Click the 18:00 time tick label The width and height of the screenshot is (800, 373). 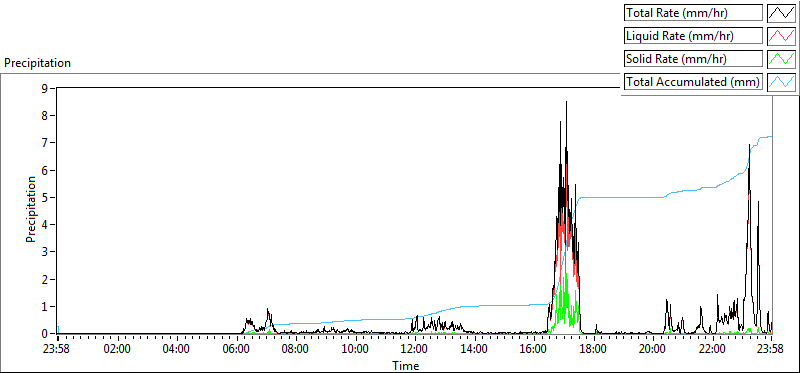(593, 350)
